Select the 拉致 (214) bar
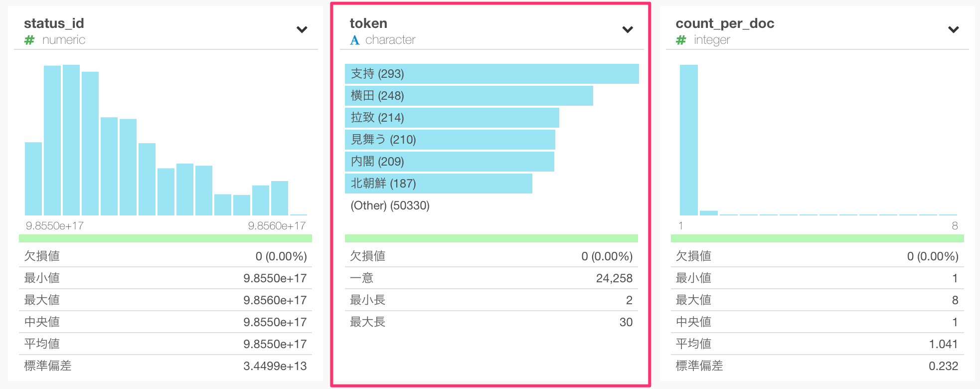Image resolution: width=980 pixels, height=389 pixels. click(452, 118)
